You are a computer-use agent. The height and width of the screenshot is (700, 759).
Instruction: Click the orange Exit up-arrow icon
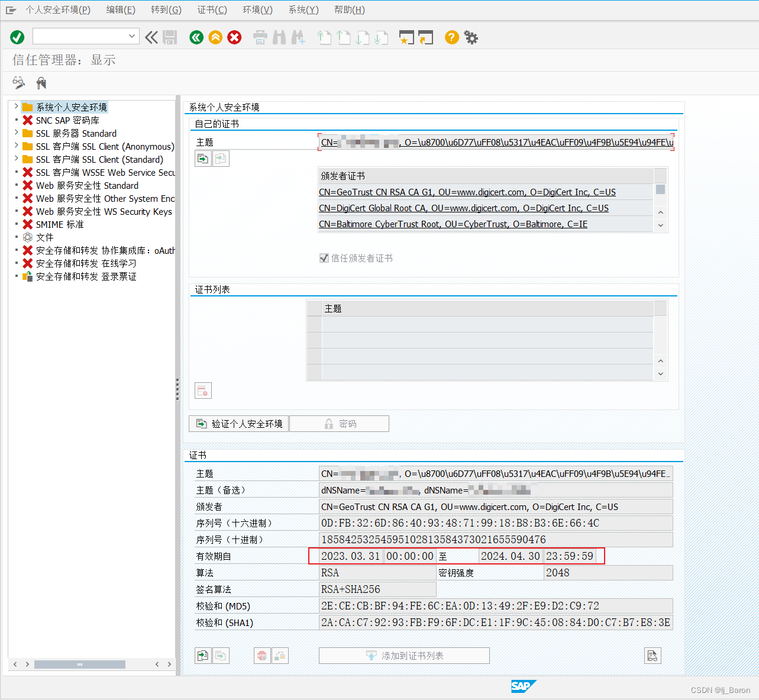tap(215, 37)
